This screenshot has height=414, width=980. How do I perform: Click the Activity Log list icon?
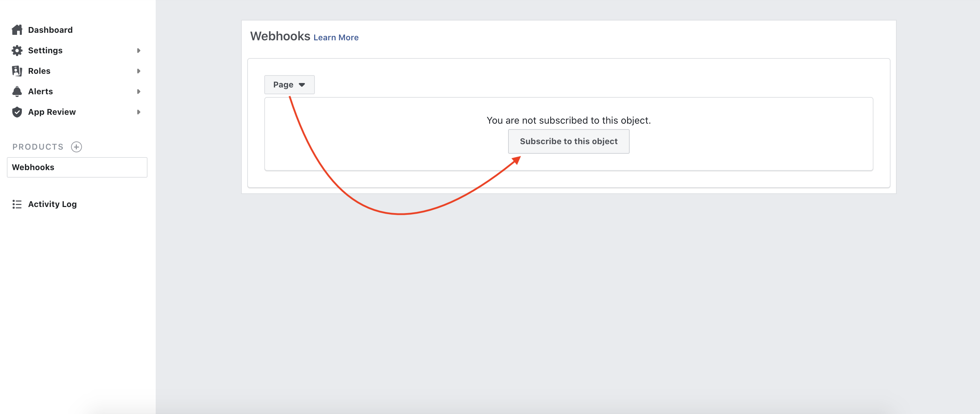[x=17, y=204]
